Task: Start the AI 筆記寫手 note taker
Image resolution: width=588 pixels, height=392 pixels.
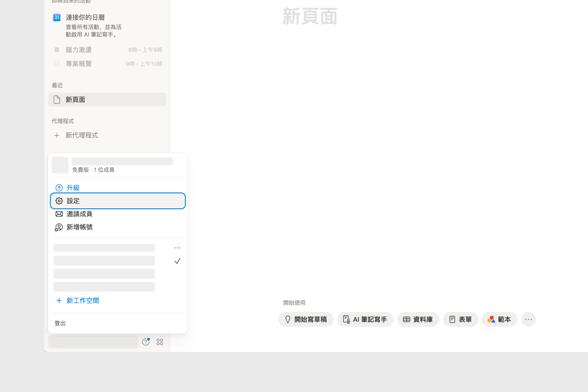Action: coord(365,319)
